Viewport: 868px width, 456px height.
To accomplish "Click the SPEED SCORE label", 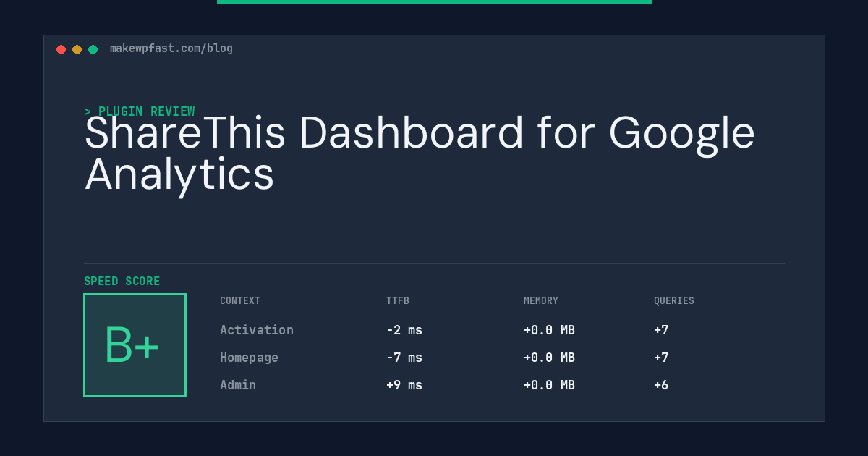I will (122, 281).
